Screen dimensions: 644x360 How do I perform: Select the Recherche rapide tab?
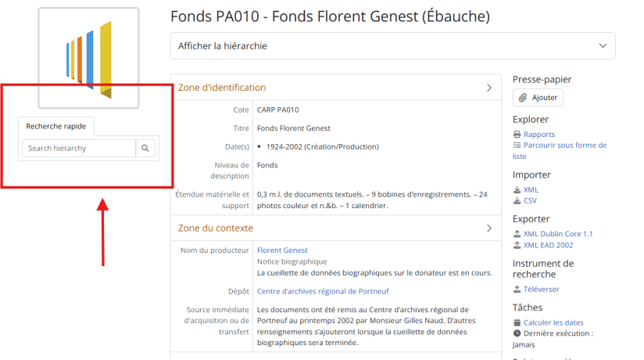(56, 126)
